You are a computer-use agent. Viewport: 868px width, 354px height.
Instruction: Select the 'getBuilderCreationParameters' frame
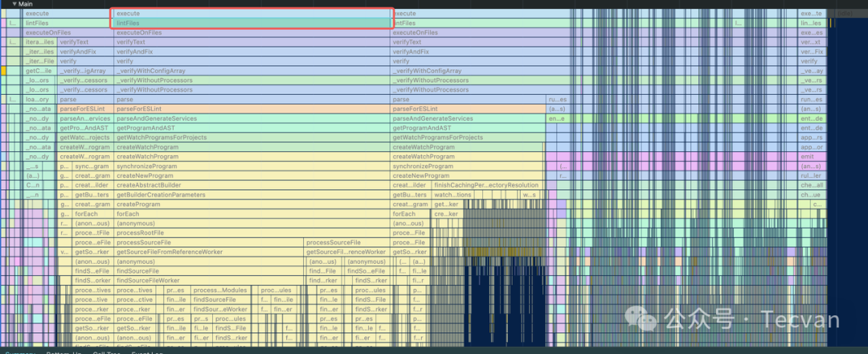[x=252, y=195]
